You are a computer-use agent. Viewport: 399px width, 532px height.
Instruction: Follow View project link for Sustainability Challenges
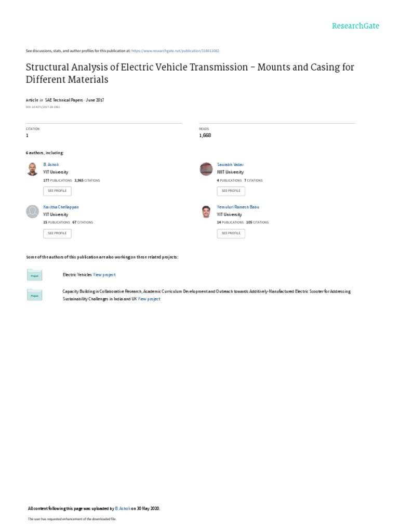coord(149,299)
